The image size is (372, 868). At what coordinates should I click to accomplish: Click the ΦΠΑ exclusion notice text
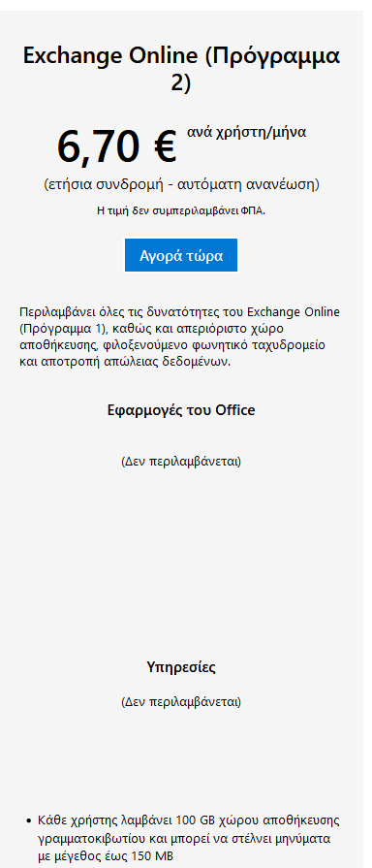(181, 210)
